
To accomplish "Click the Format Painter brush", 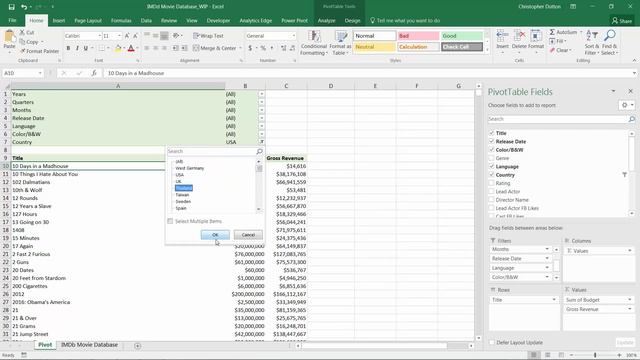I will (x=23, y=51).
